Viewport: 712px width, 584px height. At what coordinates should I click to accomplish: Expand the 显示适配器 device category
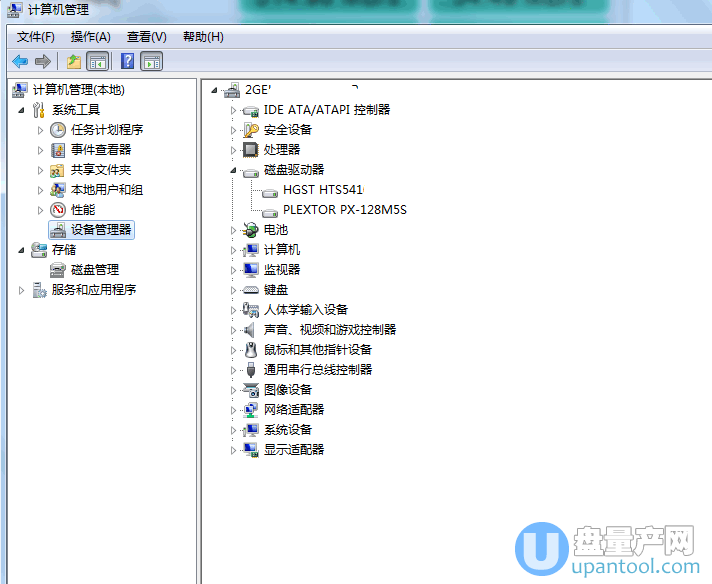234,450
